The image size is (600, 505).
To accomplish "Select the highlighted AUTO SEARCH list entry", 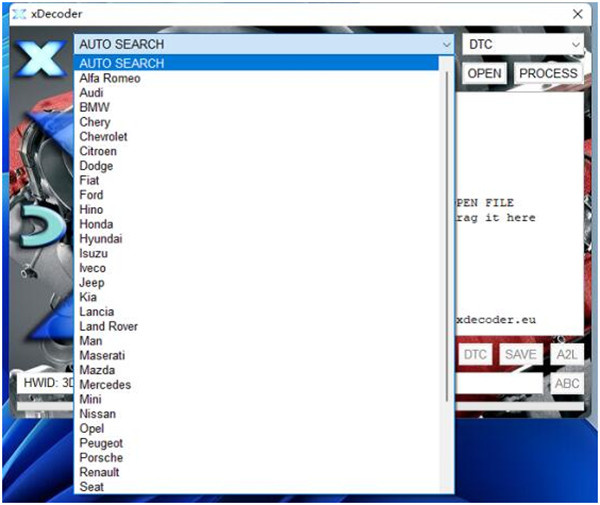I will click(122, 63).
